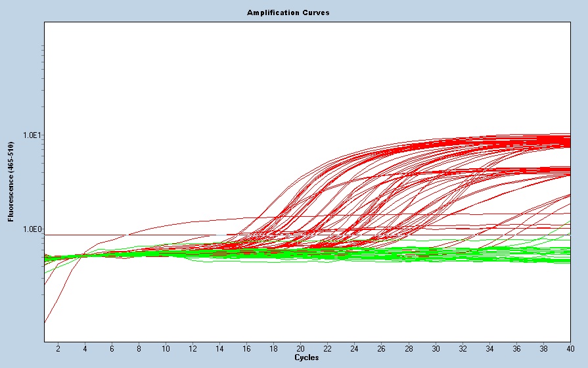588x368 pixels.
Task: Click the "Amplification Curves" chart title
Action: tap(288, 12)
